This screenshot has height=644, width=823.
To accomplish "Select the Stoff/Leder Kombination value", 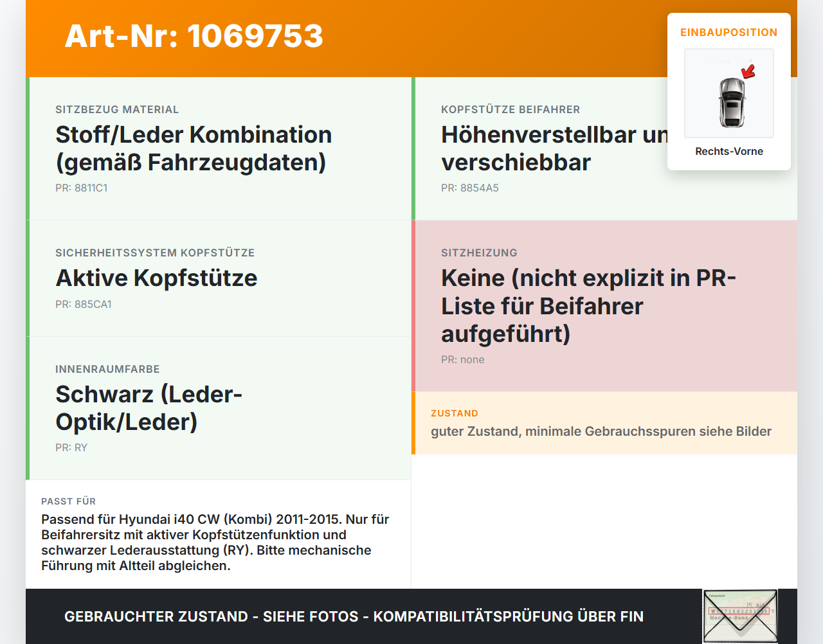I will tap(194, 148).
